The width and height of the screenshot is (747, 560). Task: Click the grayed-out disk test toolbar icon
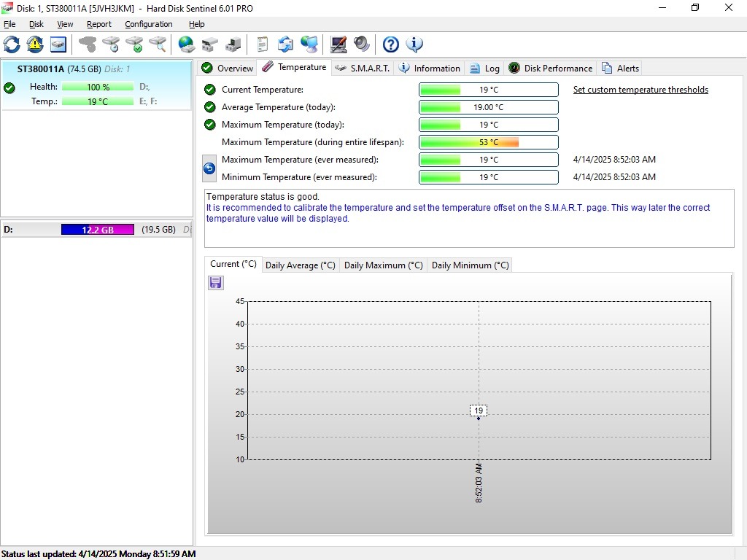click(88, 44)
